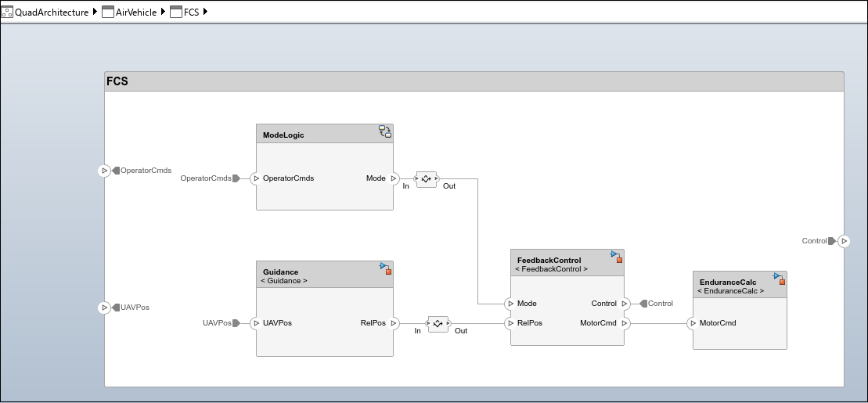Image resolution: width=868 pixels, height=403 pixels.
Task: Navigate to AirVehicle in breadcrumb
Action: coord(136,13)
